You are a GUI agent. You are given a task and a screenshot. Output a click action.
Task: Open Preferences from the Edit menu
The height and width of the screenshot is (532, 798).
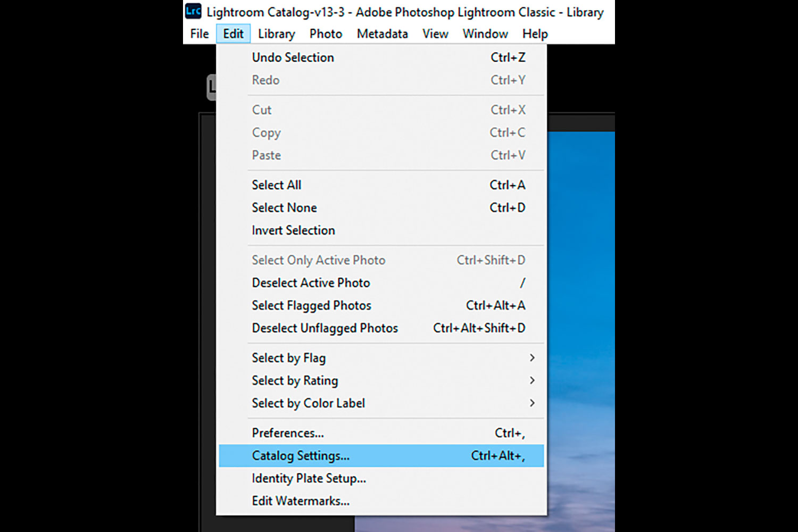click(x=288, y=433)
